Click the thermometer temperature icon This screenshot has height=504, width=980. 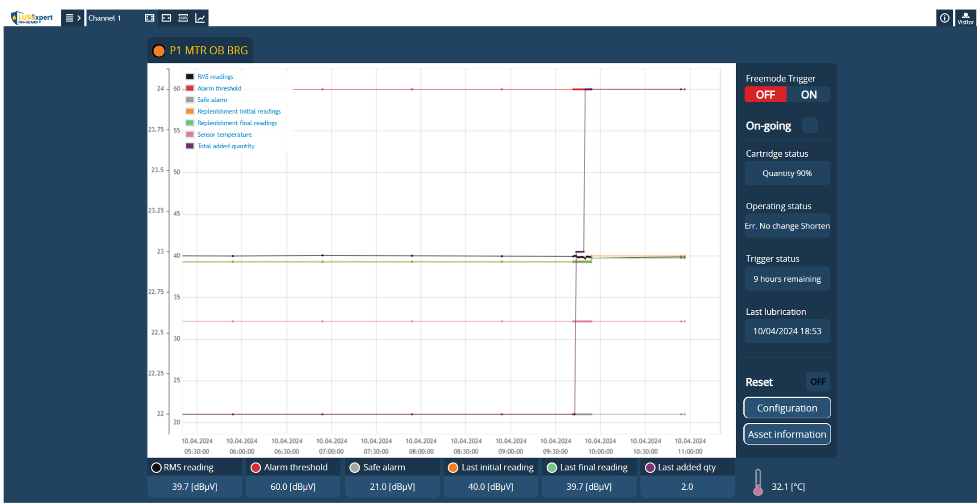click(x=758, y=483)
